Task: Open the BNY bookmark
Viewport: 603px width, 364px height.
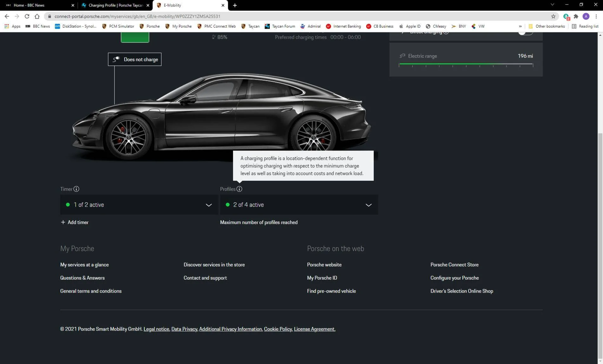Action: (458, 26)
